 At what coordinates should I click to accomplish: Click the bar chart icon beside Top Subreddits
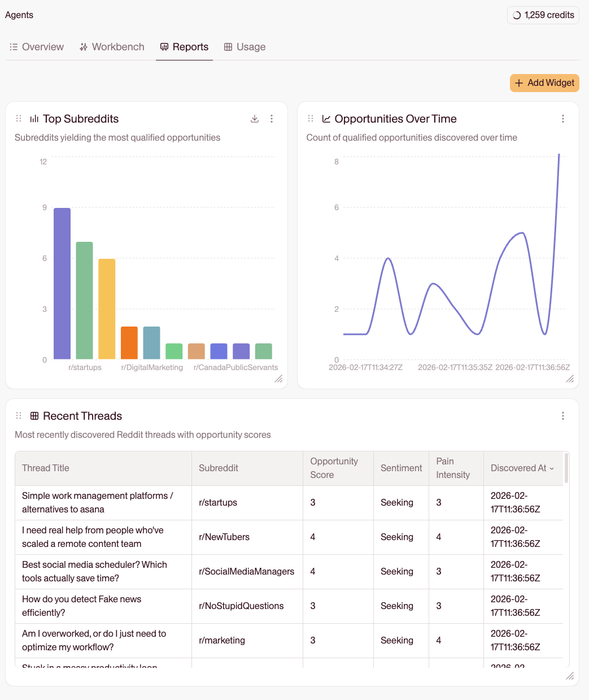click(x=34, y=119)
